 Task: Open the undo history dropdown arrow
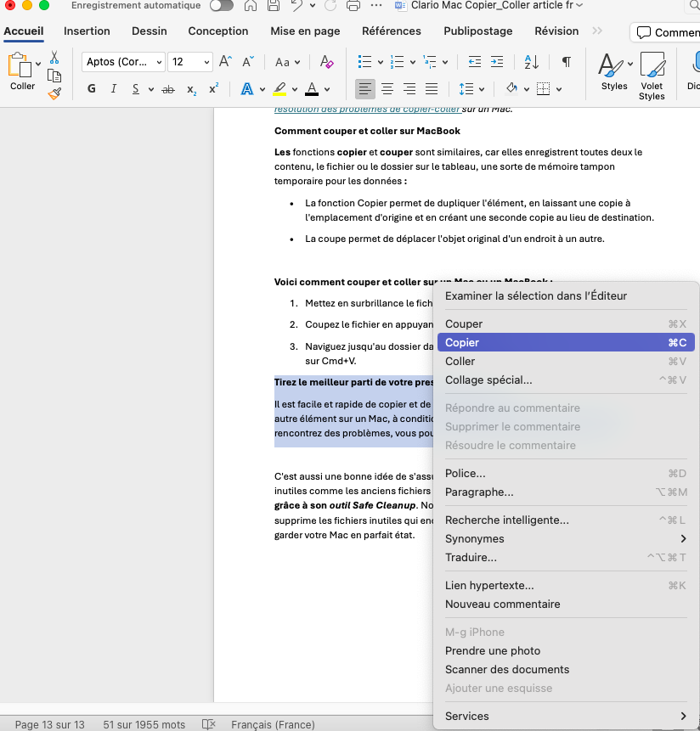coord(313,6)
